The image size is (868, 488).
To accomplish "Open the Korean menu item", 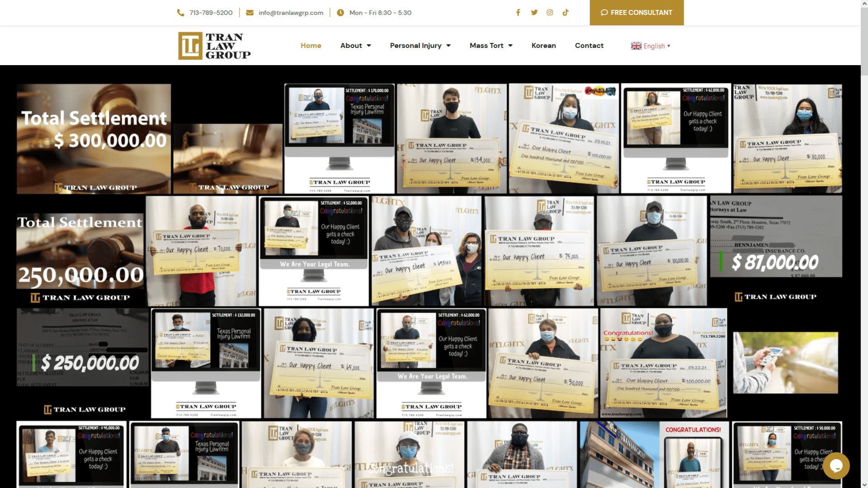I will tap(544, 46).
